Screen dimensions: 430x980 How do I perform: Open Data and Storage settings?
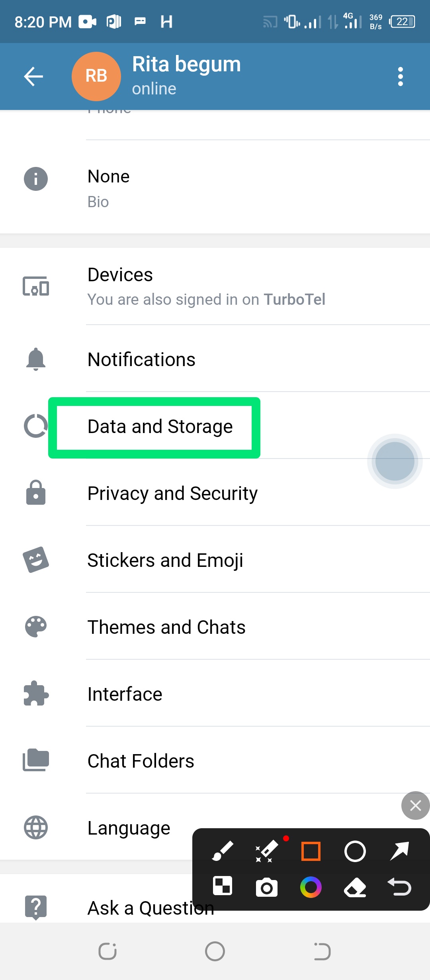(160, 427)
